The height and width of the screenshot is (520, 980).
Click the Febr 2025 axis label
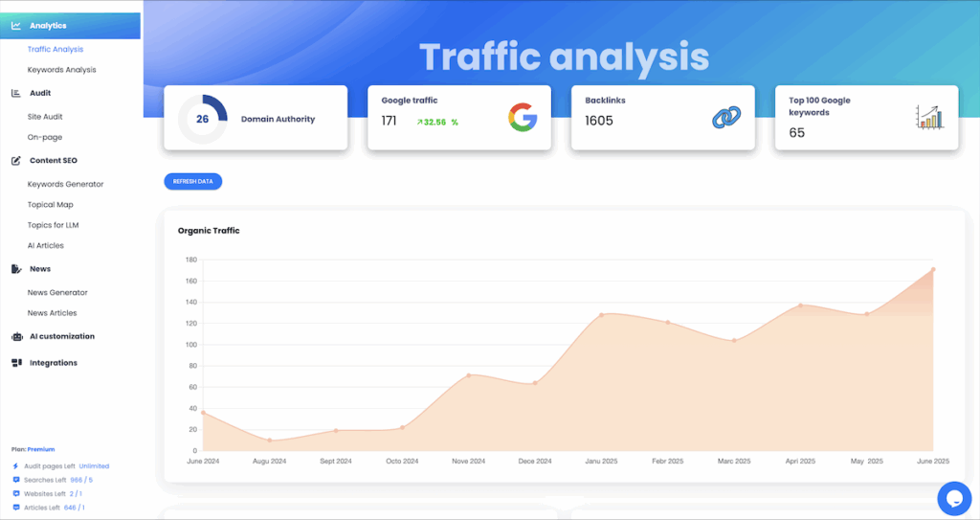point(667,462)
